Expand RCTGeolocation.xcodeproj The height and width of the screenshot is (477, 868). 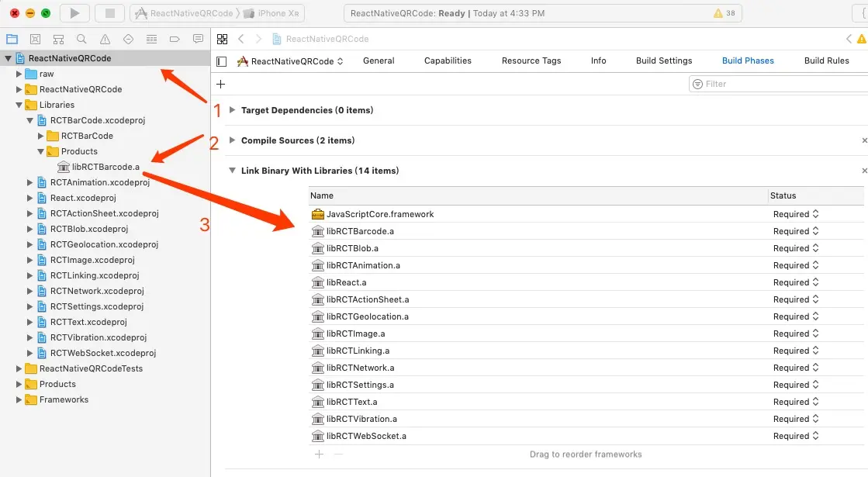(x=30, y=244)
